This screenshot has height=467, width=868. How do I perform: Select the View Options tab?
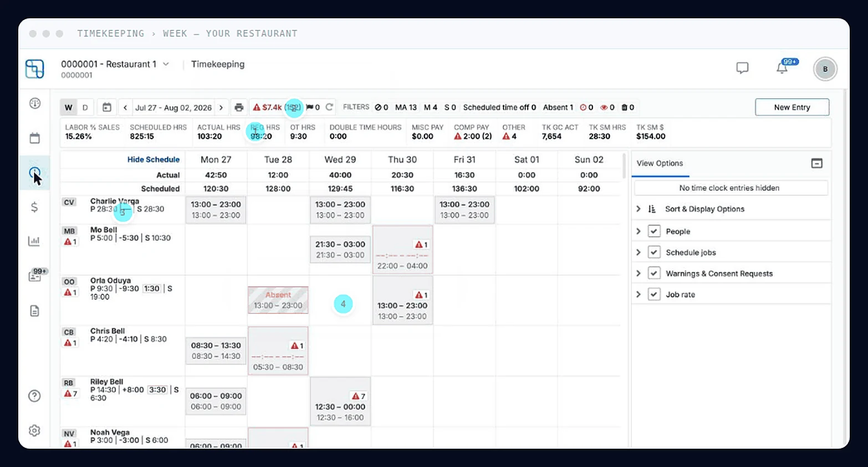tap(660, 164)
